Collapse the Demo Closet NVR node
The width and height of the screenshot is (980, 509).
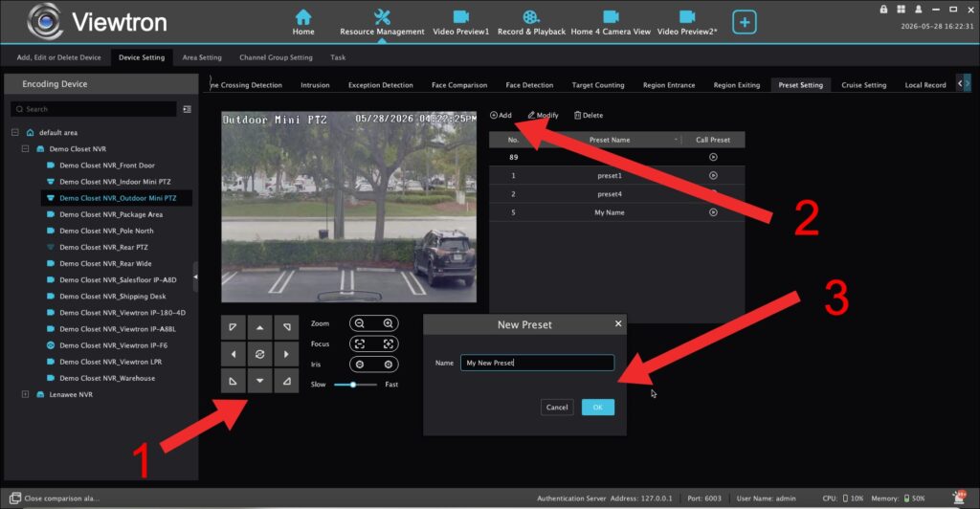[26, 148]
